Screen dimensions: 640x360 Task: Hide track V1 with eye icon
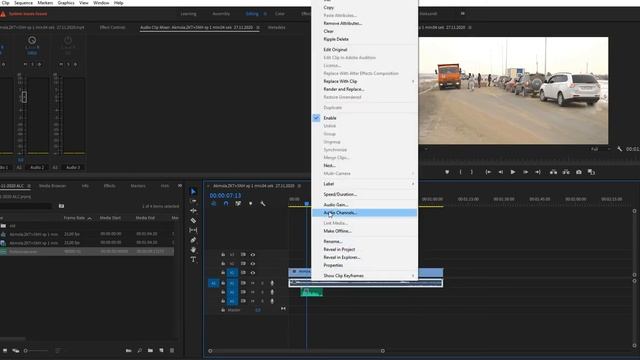click(x=253, y=273)
